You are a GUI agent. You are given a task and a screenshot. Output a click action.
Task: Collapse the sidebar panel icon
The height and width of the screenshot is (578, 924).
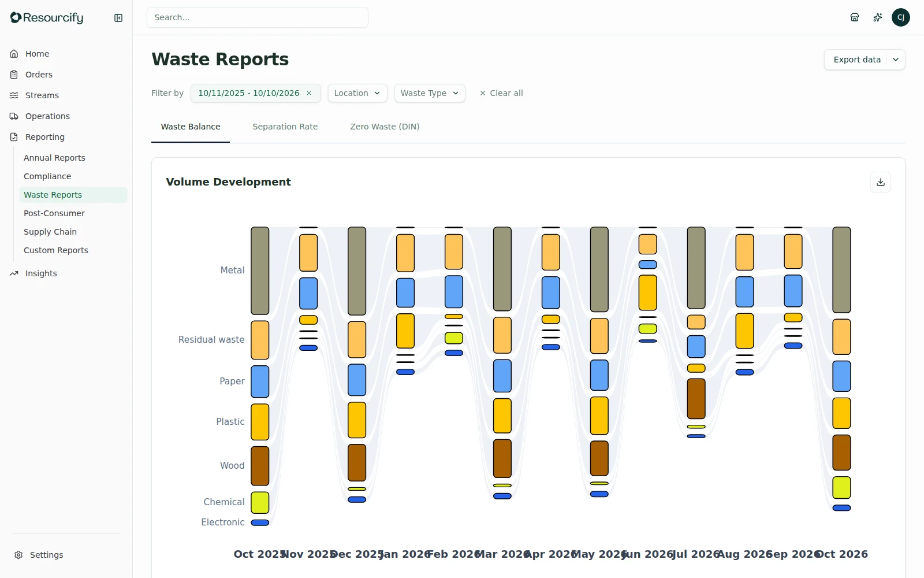click(118, 18)
